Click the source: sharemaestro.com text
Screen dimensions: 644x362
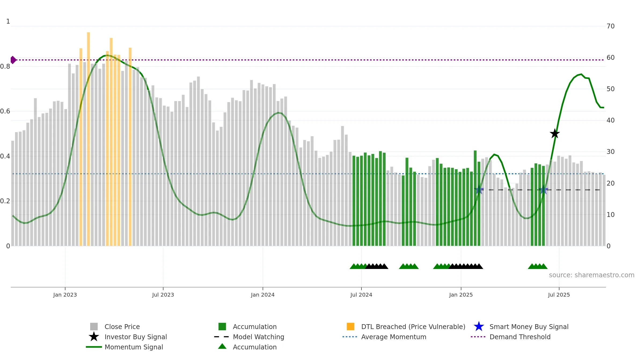pyautogui.click(x=592, y=275)
